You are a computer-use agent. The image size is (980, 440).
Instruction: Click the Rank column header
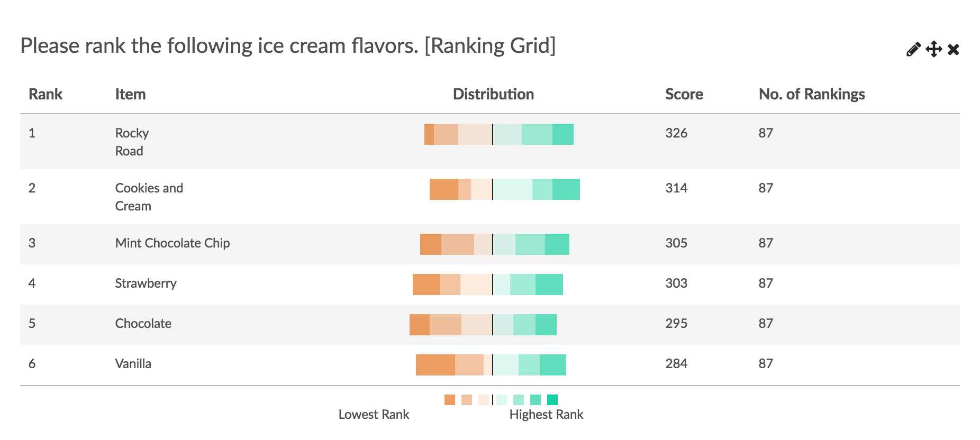click(x=46, y=94)
